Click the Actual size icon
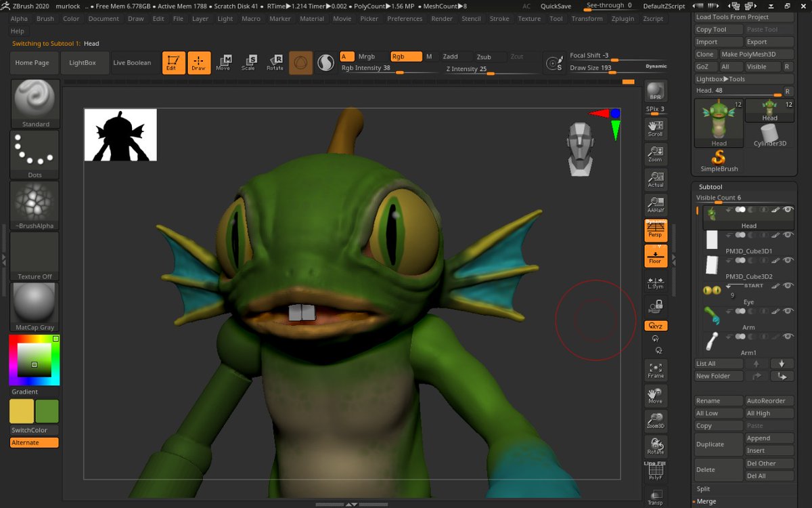Screen dimensions: 812x508 click(655, 179)
